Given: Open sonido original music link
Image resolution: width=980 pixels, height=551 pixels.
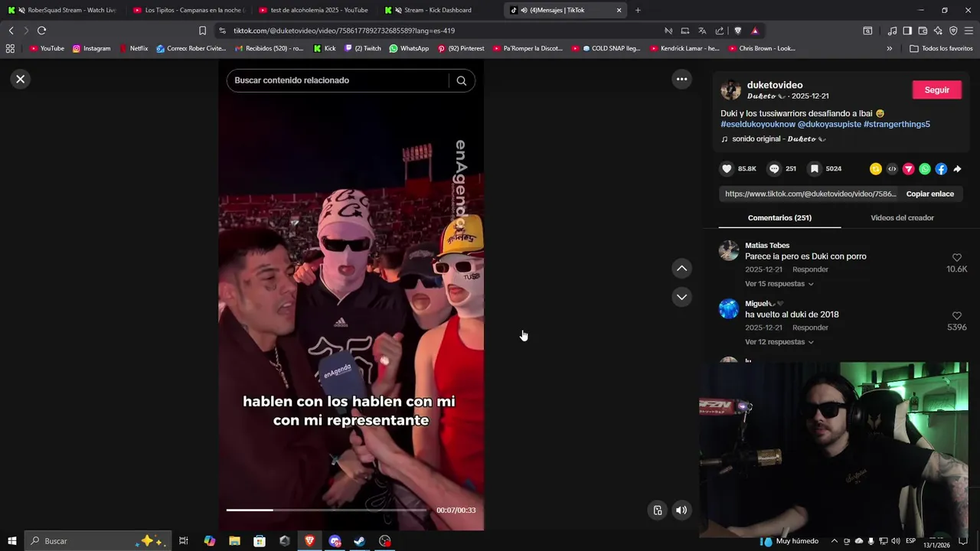Looking at the screenshot, I should coord(773,139).
